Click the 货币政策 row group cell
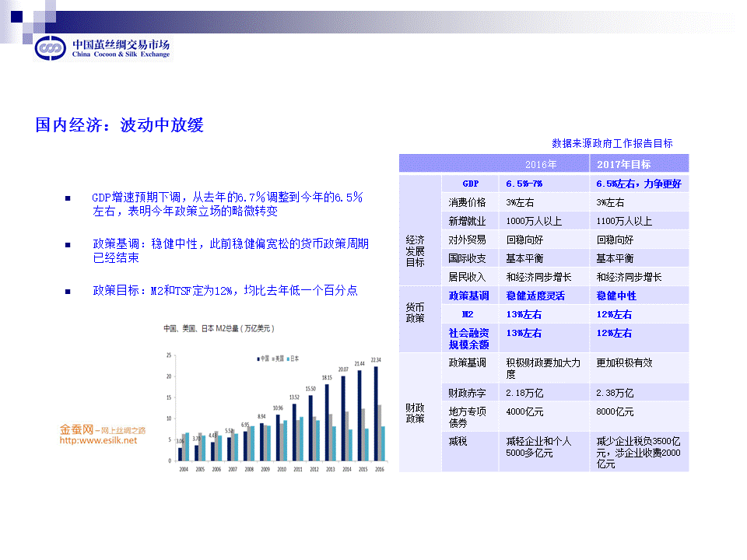747x560 pixels. point(415,313)
